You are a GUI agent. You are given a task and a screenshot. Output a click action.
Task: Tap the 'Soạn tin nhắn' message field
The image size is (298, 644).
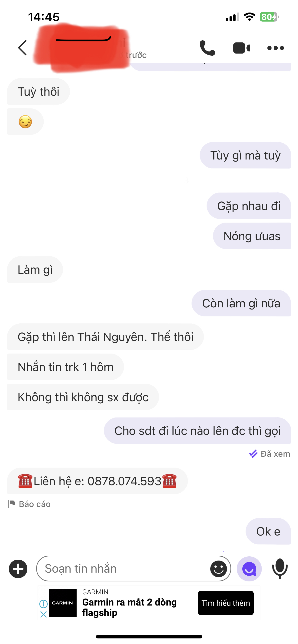[x=134, y=568]
